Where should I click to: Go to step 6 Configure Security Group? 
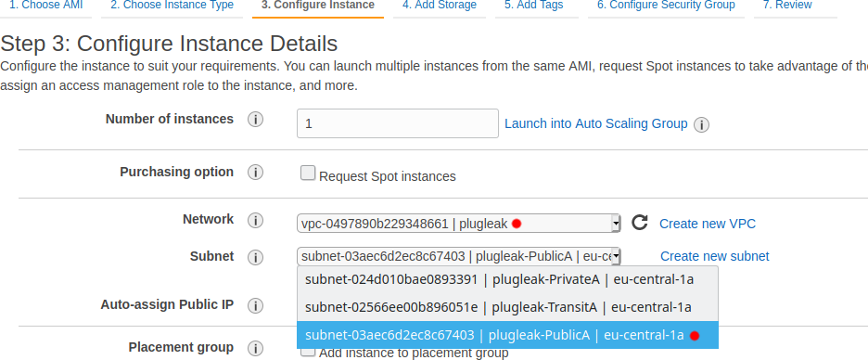[x=666, y=5]
